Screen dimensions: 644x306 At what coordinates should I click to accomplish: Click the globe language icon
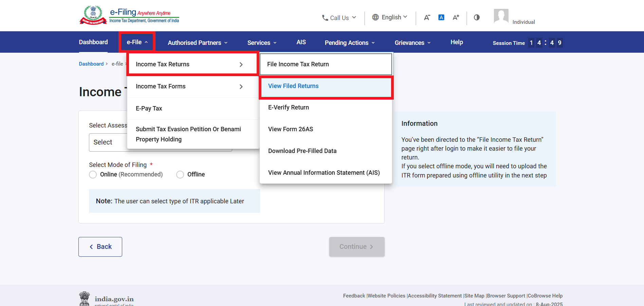pos(375,17)
